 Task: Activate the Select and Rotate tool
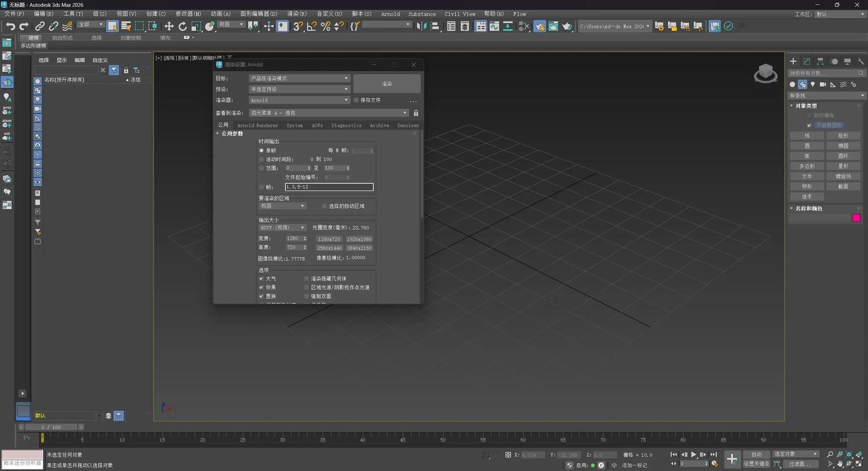(x=183, y=26)
